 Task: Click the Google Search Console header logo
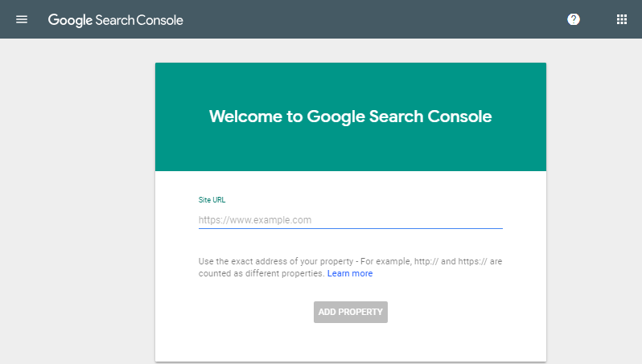point(115,19)
